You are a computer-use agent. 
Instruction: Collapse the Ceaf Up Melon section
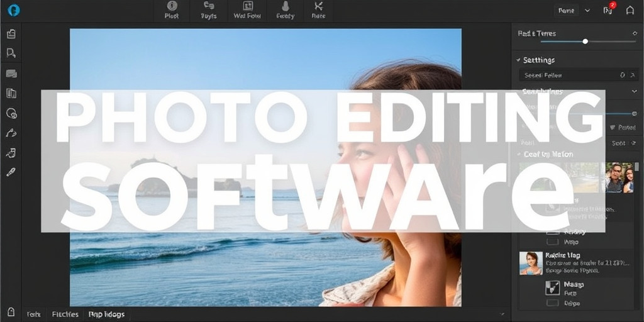[x=518, y=154]
